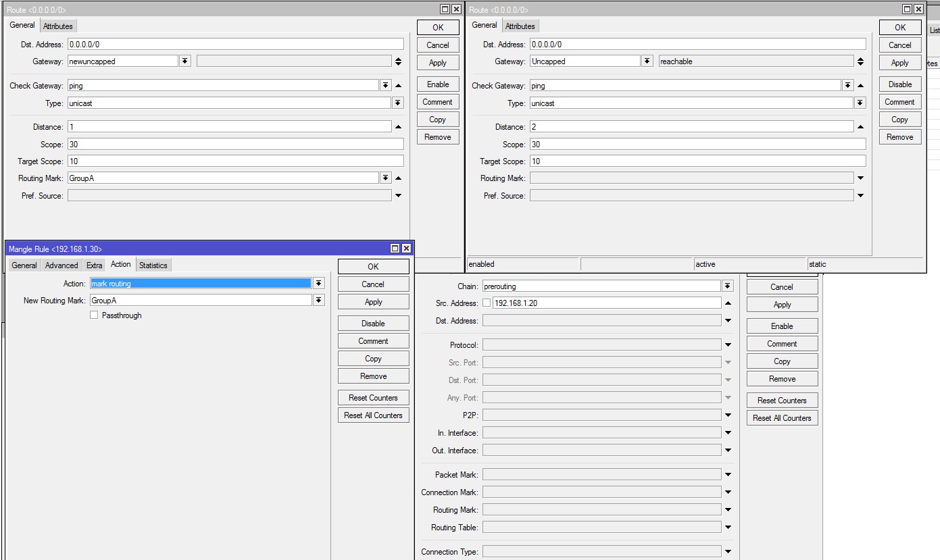Expand the Connection Type matcher field

(x=728, y=552)
